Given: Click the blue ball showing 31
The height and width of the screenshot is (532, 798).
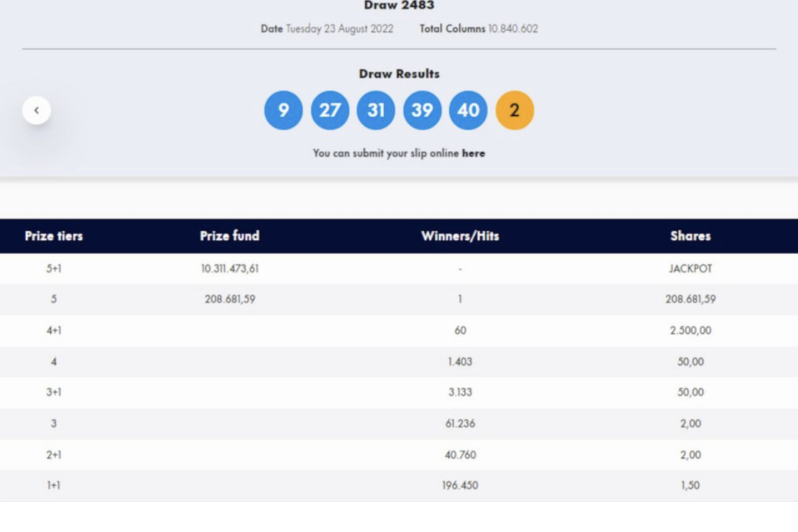Looking at the screenshot, I should pyautogui.click(x=376, y=110).
